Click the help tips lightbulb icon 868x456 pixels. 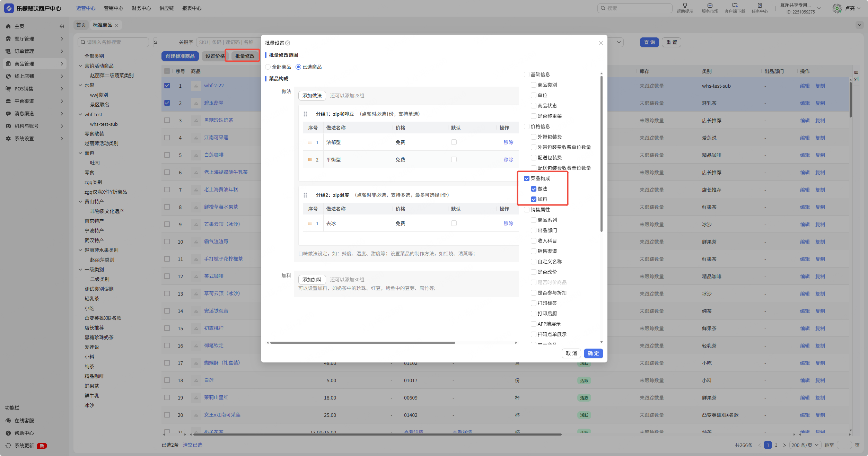tap(685, 5)
